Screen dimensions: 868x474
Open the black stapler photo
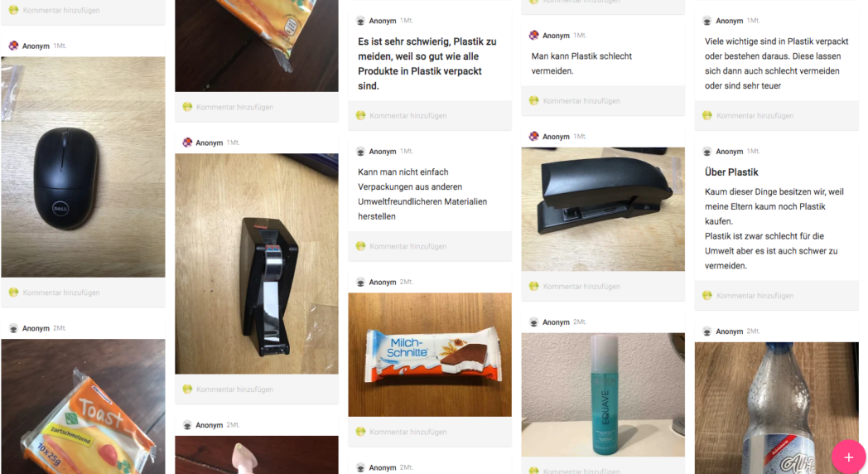pyautogui.click(x=603, y=209)
